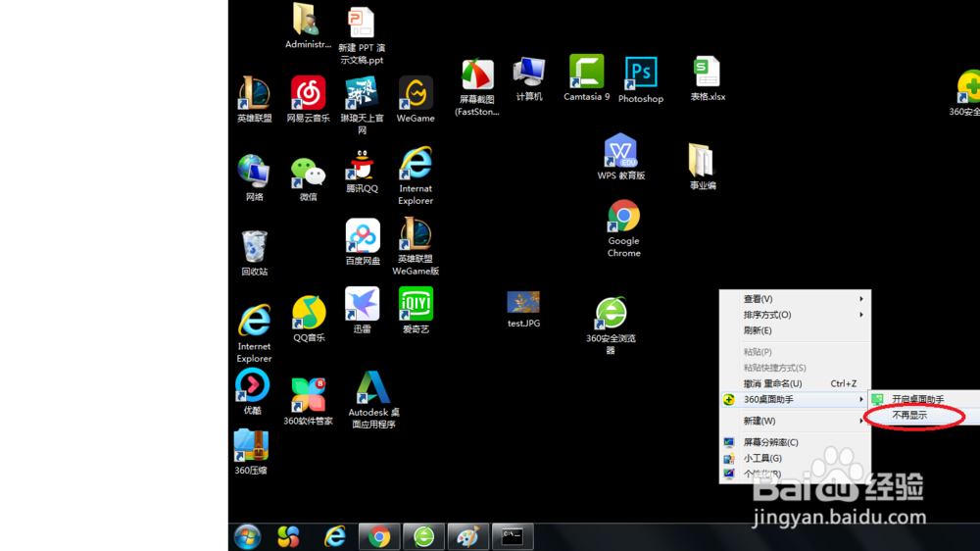The height and width of the screenshot is (551, 980).
Task: Select the 360桌面助手 menu entry
Action: click(x=795, y=399)
